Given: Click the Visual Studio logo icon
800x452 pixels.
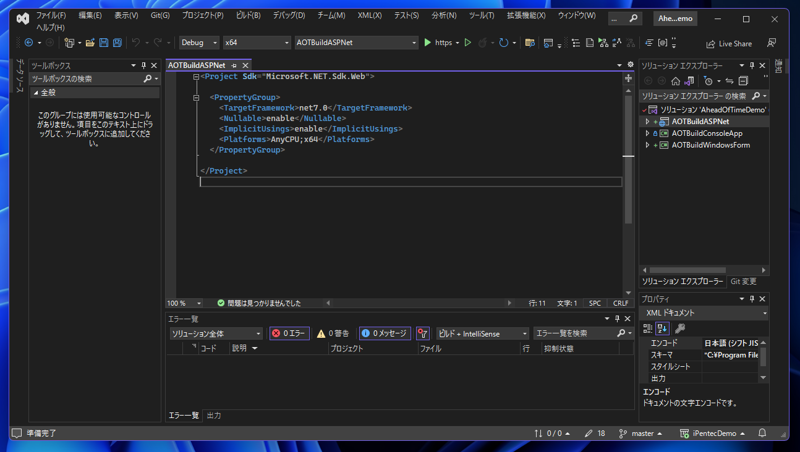Looking at the screenshot, I should click(22, 19).
